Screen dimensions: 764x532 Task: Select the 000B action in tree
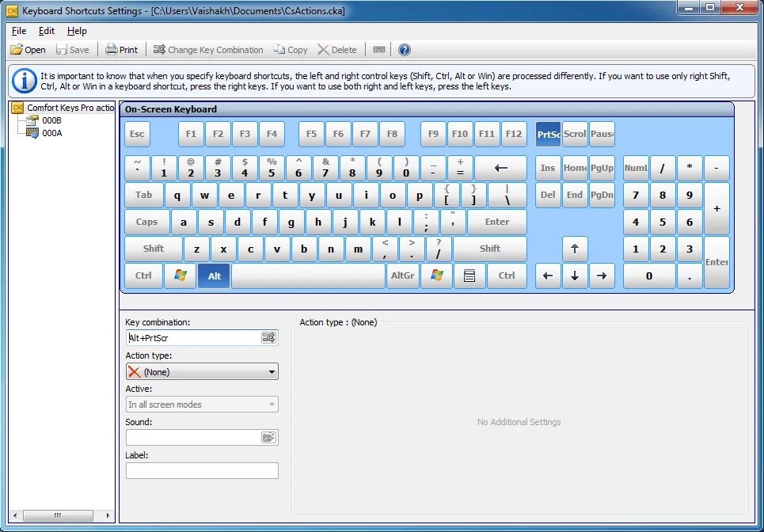(51, 120)
